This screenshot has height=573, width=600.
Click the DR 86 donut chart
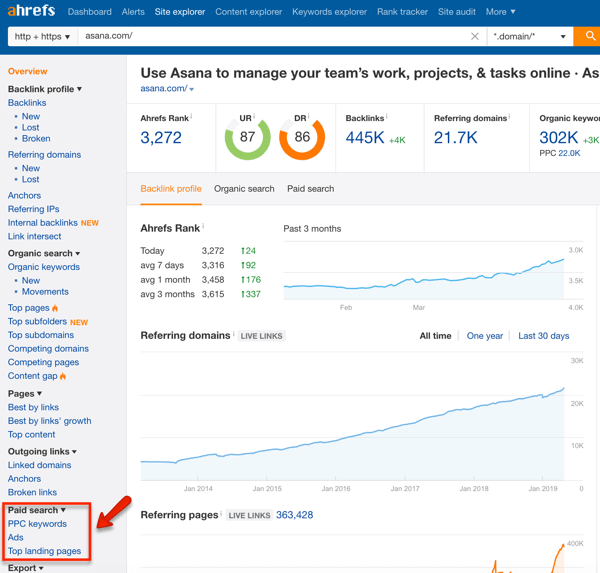[x=301, y=137]
